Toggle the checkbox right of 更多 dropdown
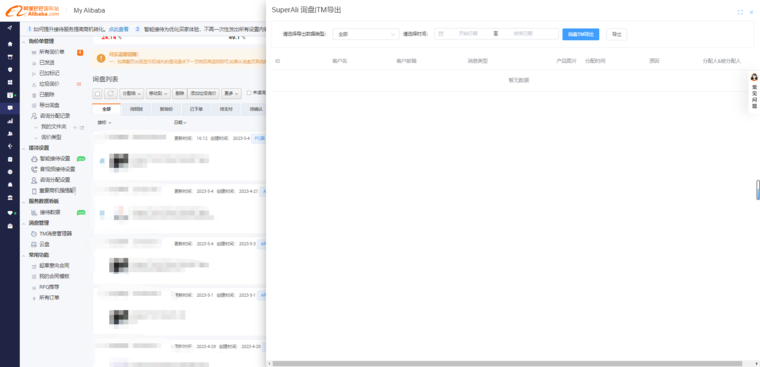This screenshot has width=760, height=367. (x=249, y=93)
